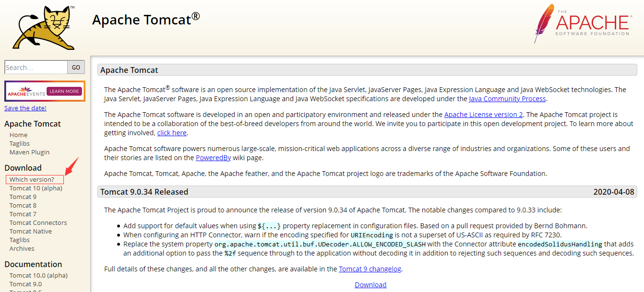
Task: Click the 2020-04-08 release date
Action: click(614, 192)
